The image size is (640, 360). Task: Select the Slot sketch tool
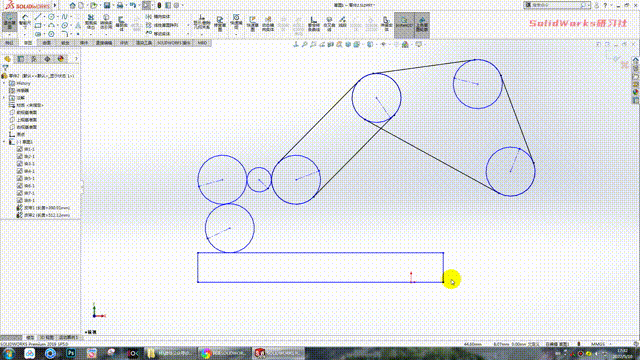pyautogui.click(x=38, y=34)
